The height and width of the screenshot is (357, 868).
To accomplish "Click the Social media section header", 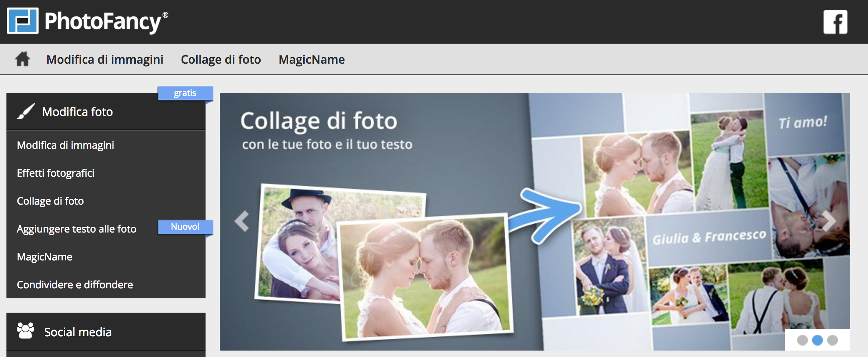I will tap(106, 332).
